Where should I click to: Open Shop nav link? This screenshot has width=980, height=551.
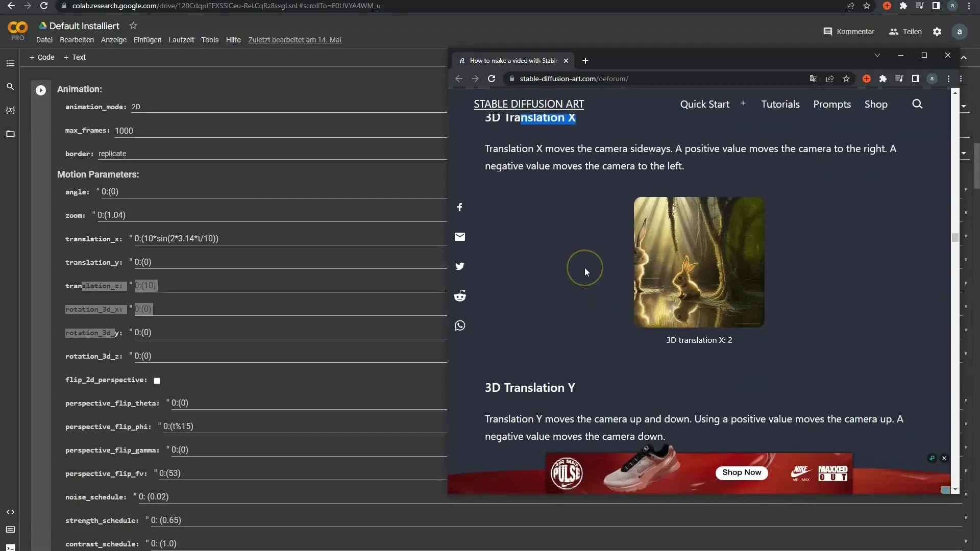(x=876, y=104)
